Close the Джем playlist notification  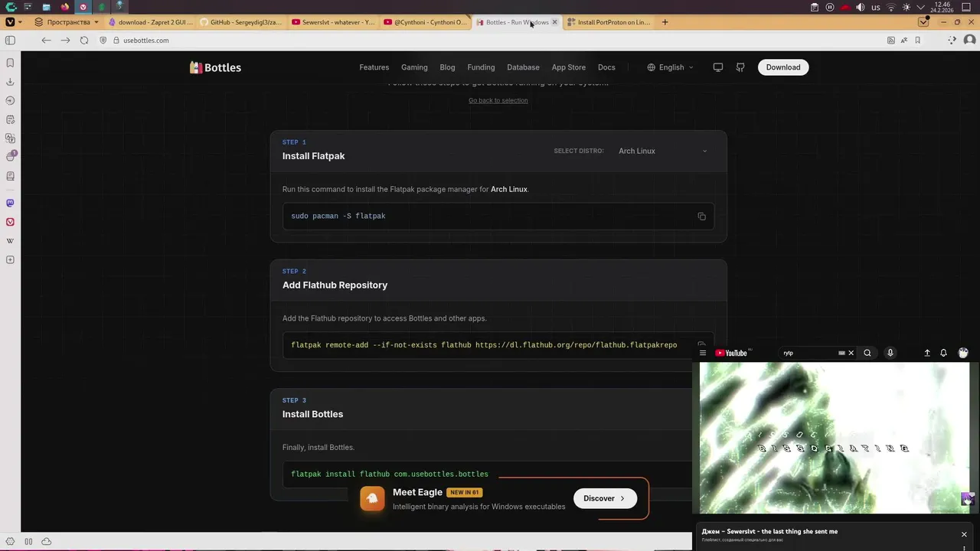[x=964, y=534]
